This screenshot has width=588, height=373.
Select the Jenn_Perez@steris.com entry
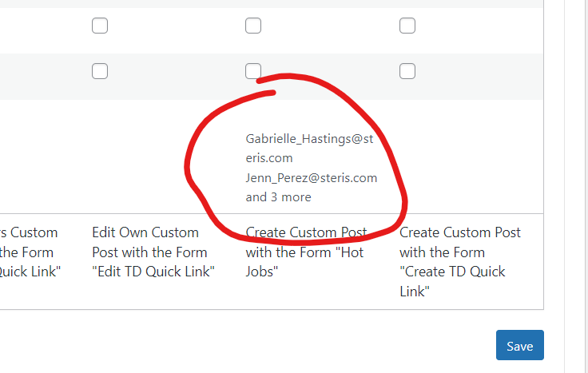(312, 177)
